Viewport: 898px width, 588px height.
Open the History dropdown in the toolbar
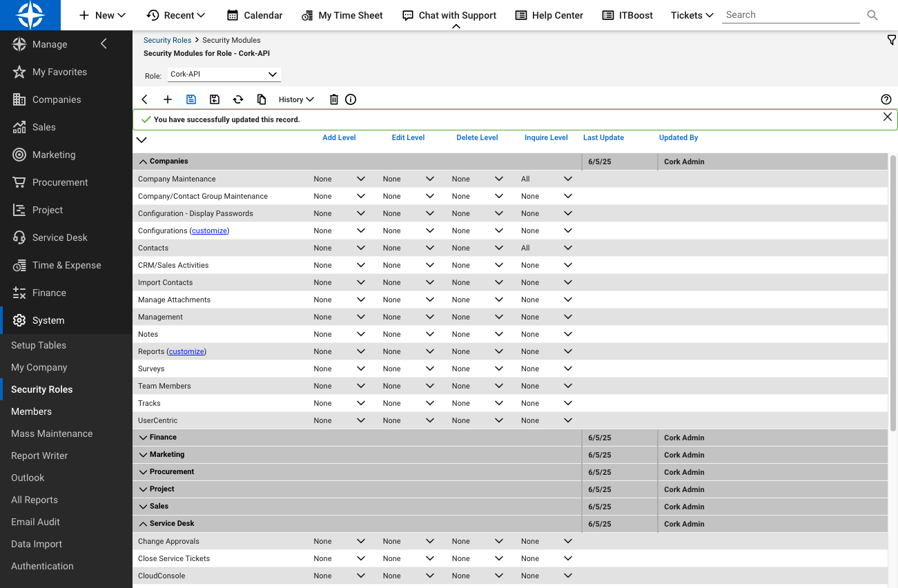click(x=296, y=99)
